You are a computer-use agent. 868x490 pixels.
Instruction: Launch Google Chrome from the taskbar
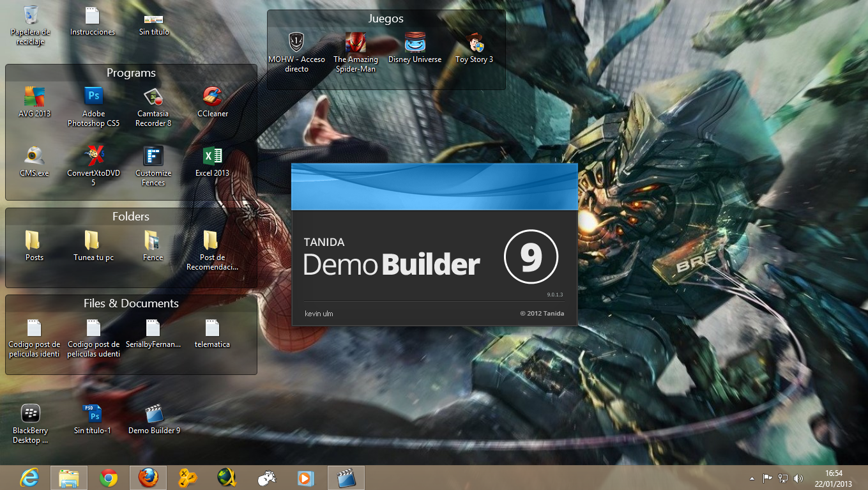pos(109,478)
